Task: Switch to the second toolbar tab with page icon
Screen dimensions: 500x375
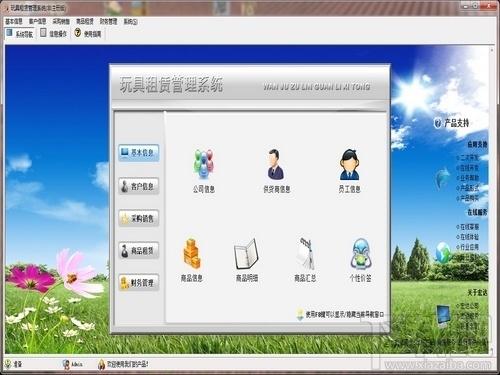Action: 54,33
